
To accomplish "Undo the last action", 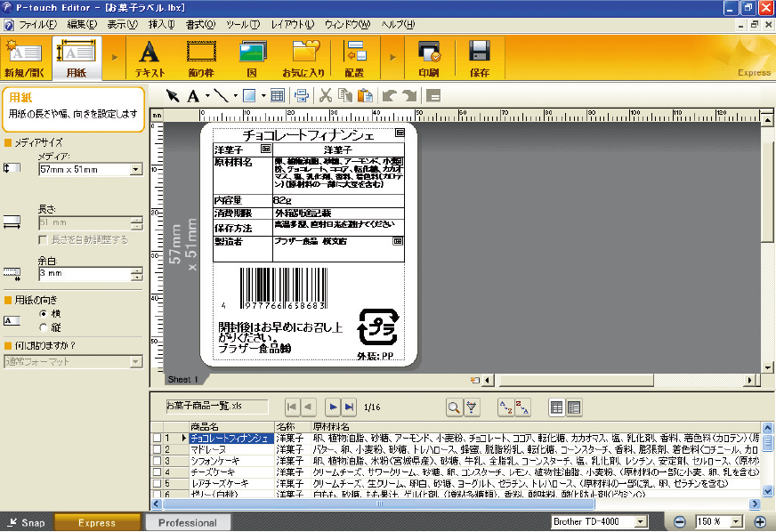I will click(390, 95).
